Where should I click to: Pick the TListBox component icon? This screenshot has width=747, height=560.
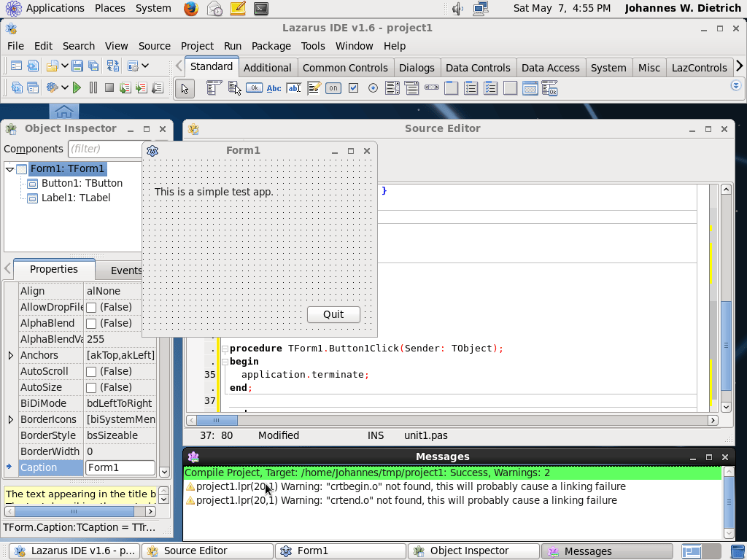click(x=392, y=88)
